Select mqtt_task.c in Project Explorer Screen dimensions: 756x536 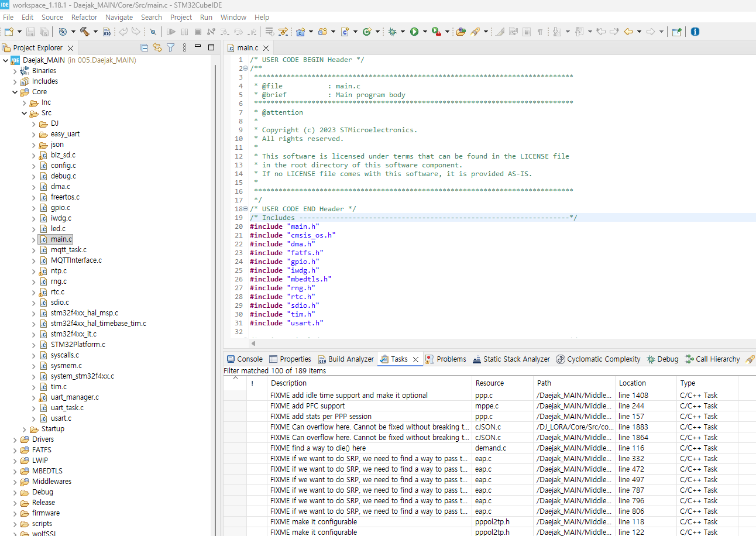68,250
